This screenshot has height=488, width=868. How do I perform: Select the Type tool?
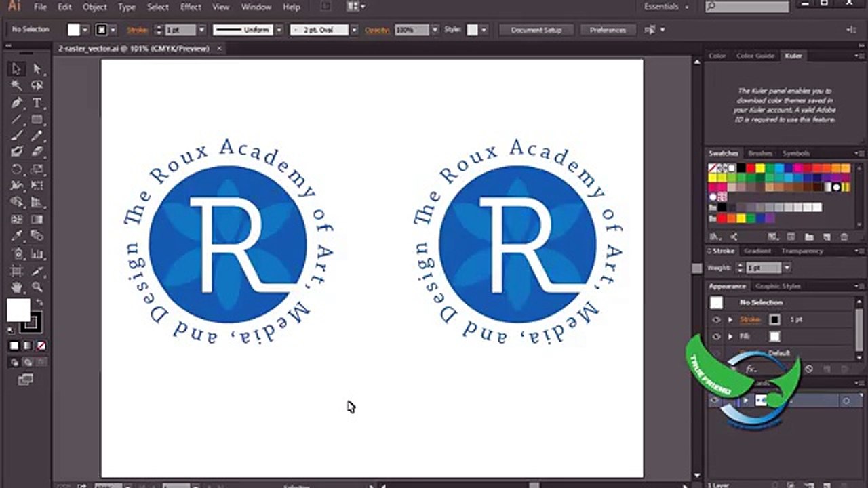click(37, 103)
